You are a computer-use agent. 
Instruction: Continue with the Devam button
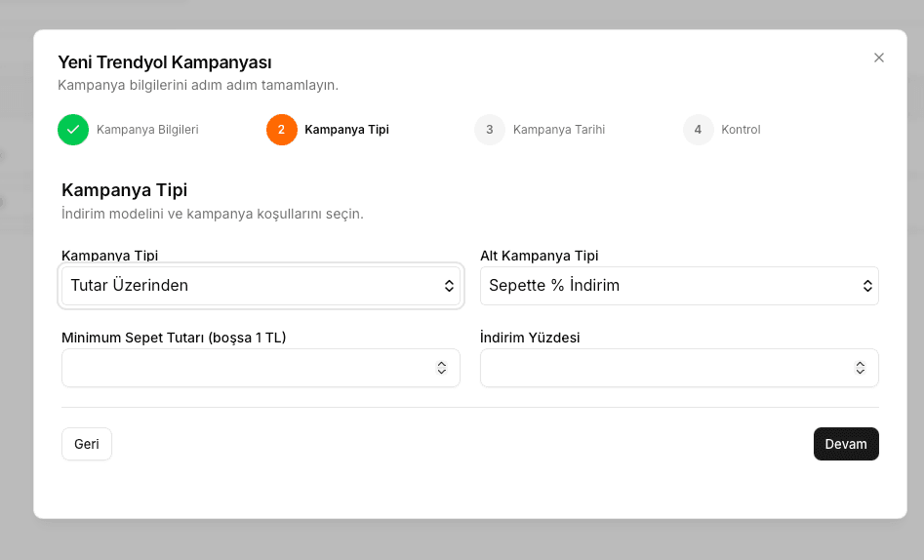click(846, 444)
